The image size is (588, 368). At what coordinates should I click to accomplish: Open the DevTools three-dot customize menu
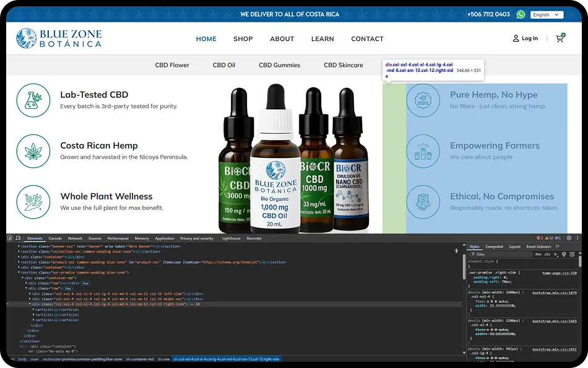(x=577, y=238)
